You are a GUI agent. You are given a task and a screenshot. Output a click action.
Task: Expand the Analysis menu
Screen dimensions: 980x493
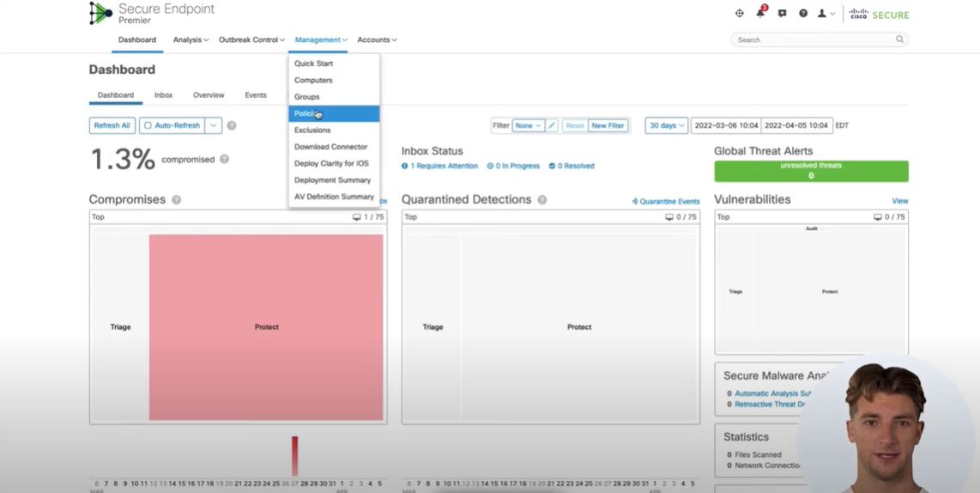tap(191, 40)
